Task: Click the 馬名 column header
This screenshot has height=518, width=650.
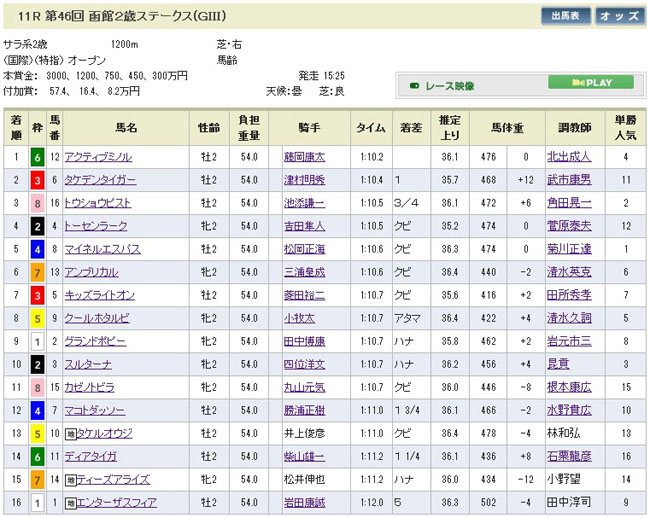Action: pos(125,128)
